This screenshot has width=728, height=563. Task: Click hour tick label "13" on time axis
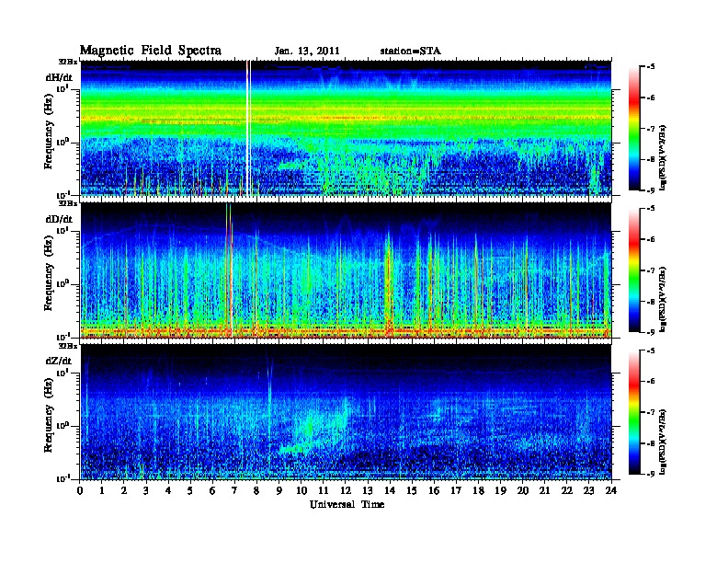[369, 491]
